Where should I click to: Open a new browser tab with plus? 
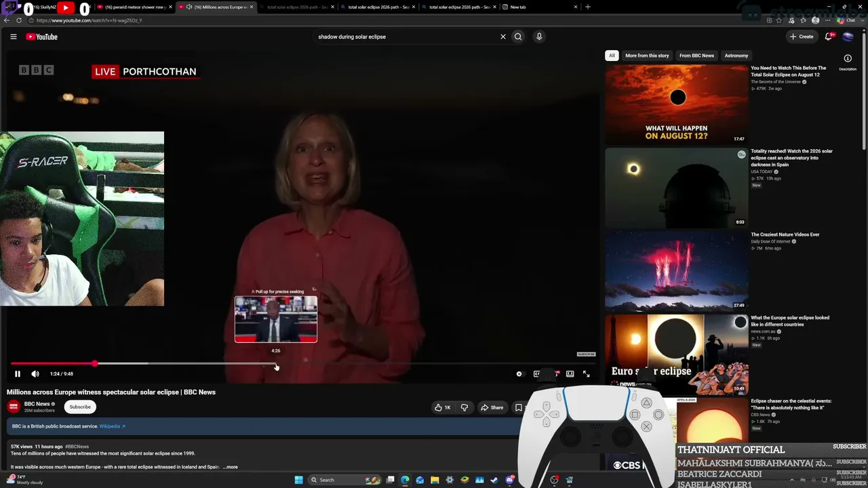pyautogui.click(x=588, y=7)
